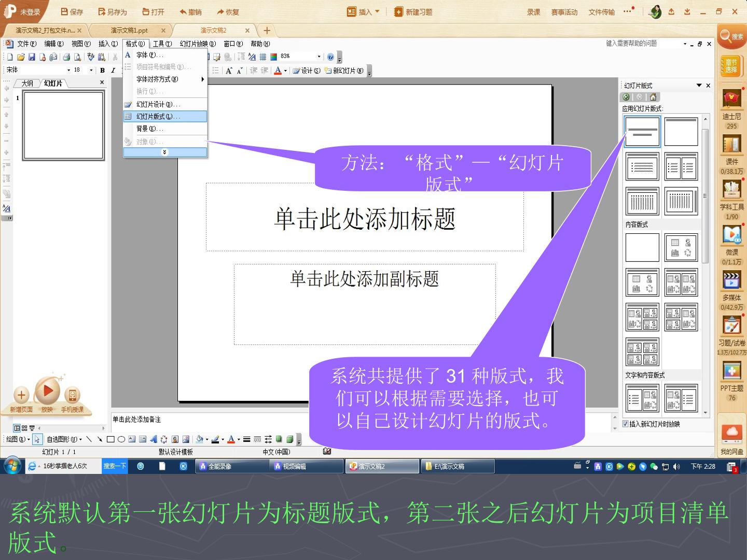The width and height of the screenshot is (747, 560).
Task: Switch to the 大纲 outline tab
Action: coord(27,83)
